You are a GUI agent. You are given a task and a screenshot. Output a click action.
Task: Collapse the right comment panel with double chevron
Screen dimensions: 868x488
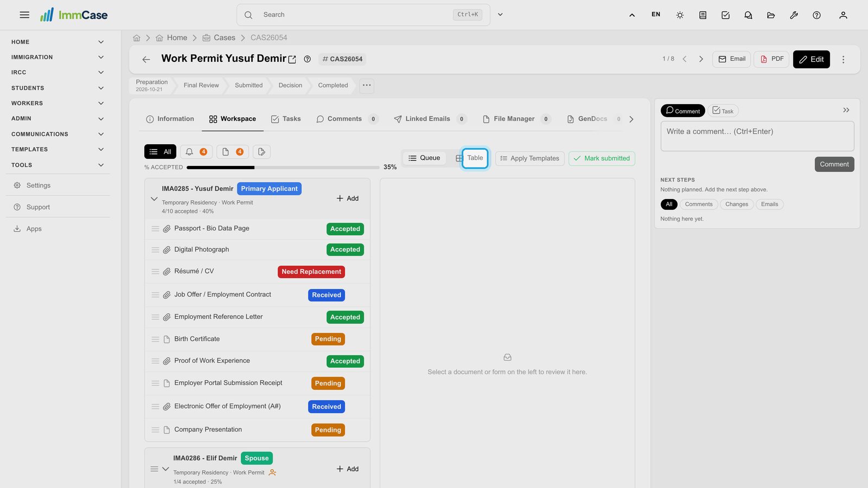[846, 110]
